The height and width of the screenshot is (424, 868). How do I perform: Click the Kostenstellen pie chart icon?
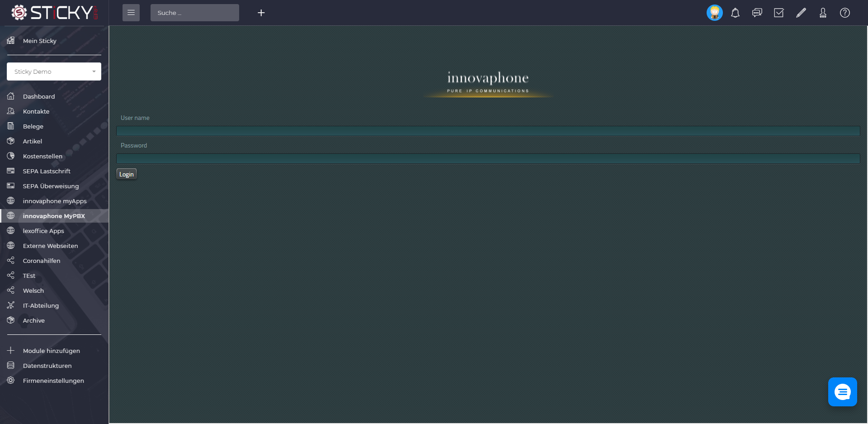point(11,156)
